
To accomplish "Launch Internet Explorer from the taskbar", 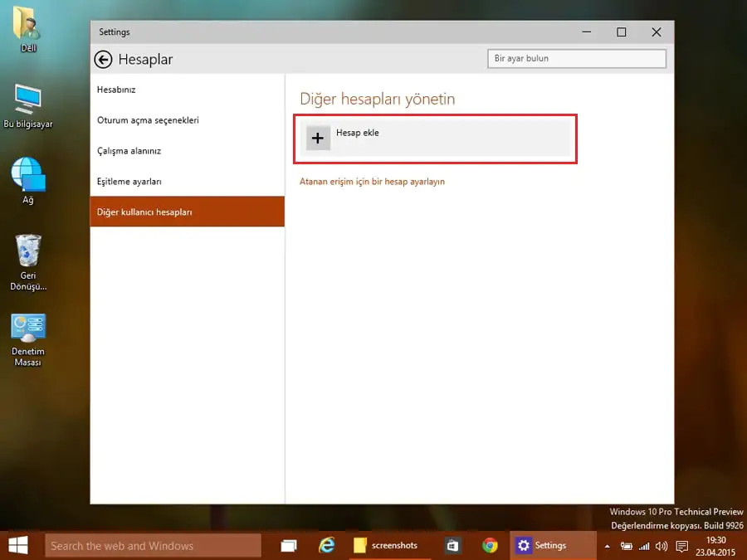I will point(326,545).
